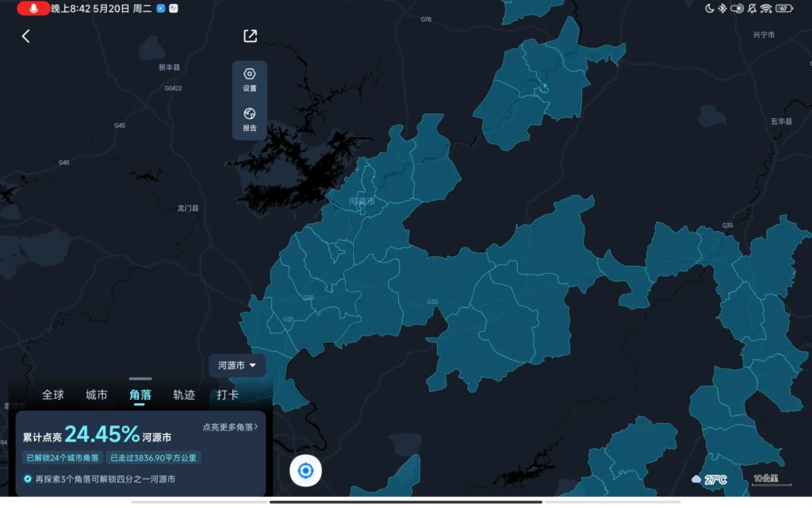Tap the Bluetooth status icon

click(x=722, y=8)
